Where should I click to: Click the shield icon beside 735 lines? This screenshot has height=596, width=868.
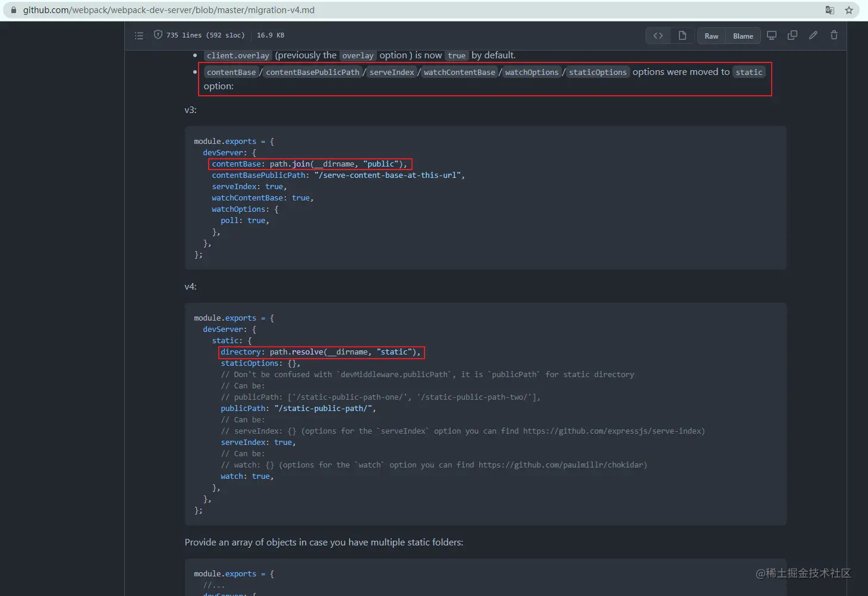(158, 35)
